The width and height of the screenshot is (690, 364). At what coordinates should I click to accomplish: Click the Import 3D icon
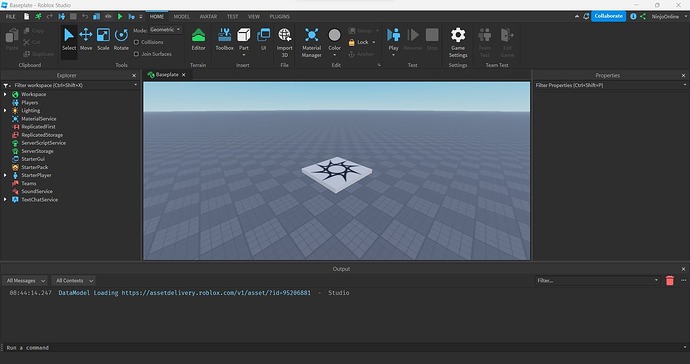[x=284, y=42]
